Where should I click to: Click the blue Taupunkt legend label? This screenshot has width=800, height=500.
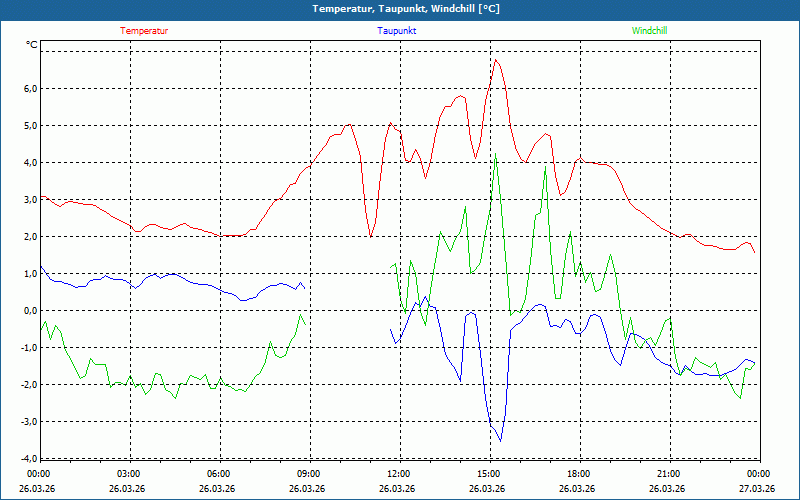point(397,31)
